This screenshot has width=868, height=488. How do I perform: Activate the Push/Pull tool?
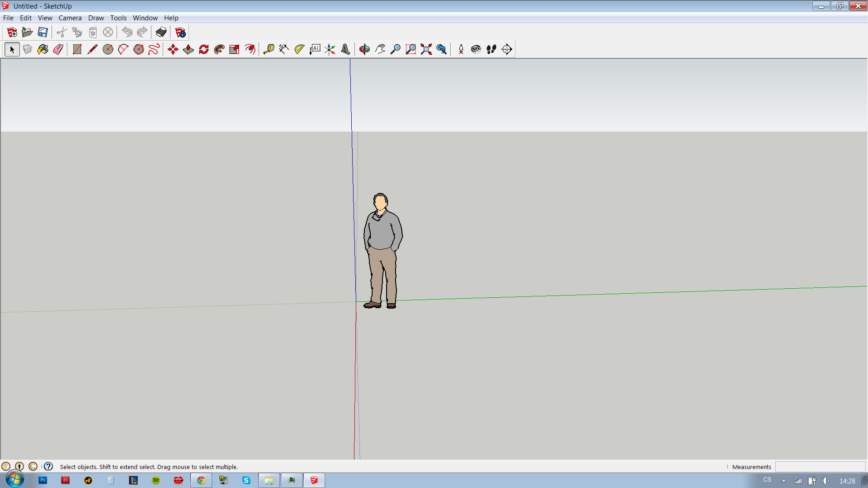189,49
